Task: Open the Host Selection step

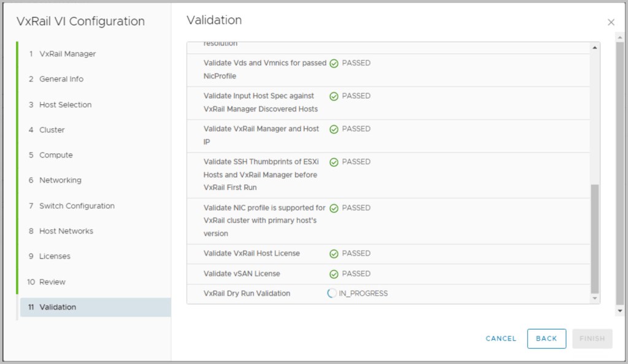Action: (65, 105)
